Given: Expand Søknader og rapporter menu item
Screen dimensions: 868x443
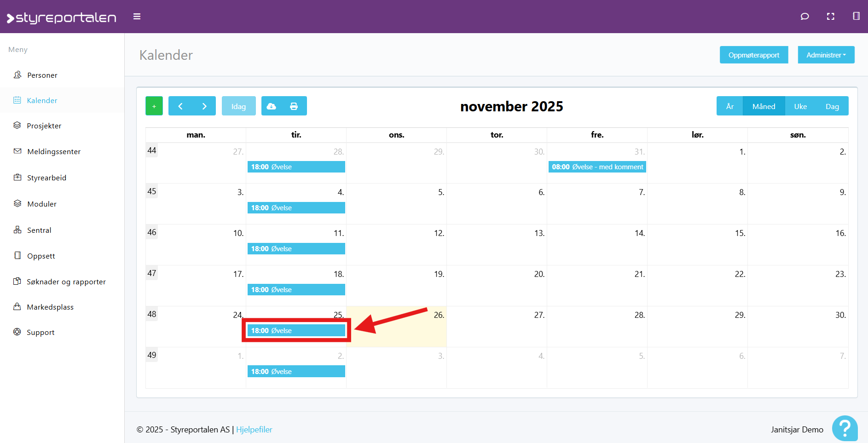Looking at the screenshot, I should (x=66, y=282).
